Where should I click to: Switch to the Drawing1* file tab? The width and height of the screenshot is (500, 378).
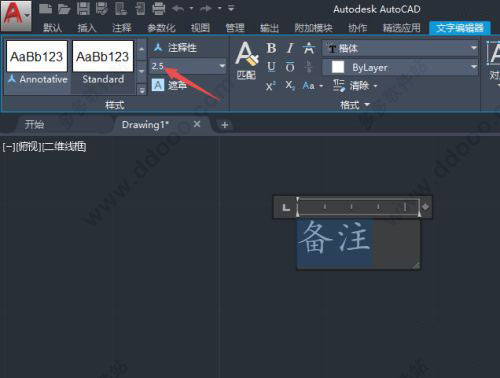(x=145, y=125)
